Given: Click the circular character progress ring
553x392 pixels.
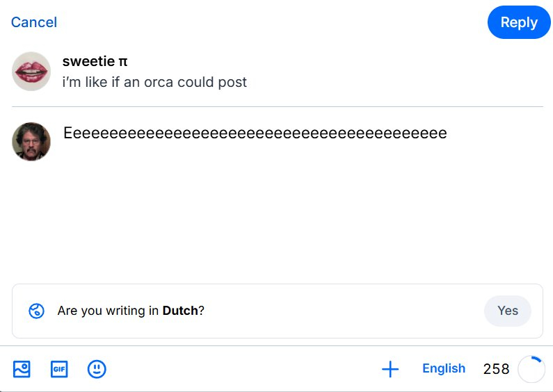Looking at the screenshot, I should (531, 369).
